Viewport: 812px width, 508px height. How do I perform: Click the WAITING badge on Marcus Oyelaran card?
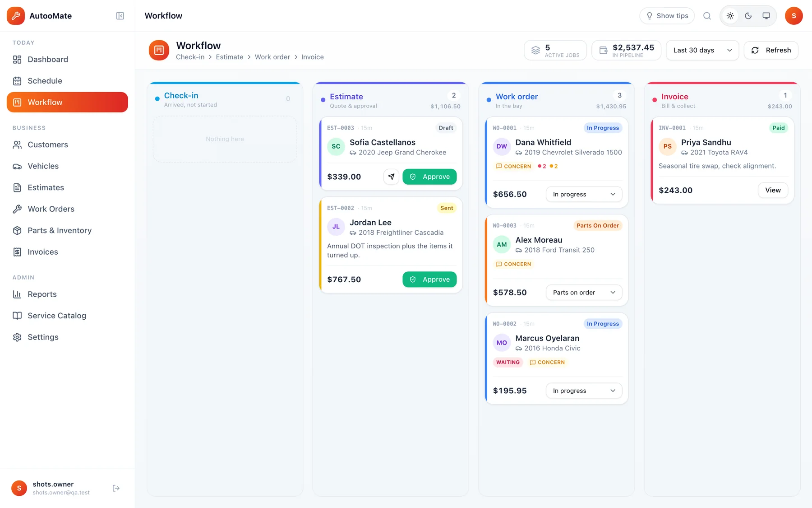(508, 362)
